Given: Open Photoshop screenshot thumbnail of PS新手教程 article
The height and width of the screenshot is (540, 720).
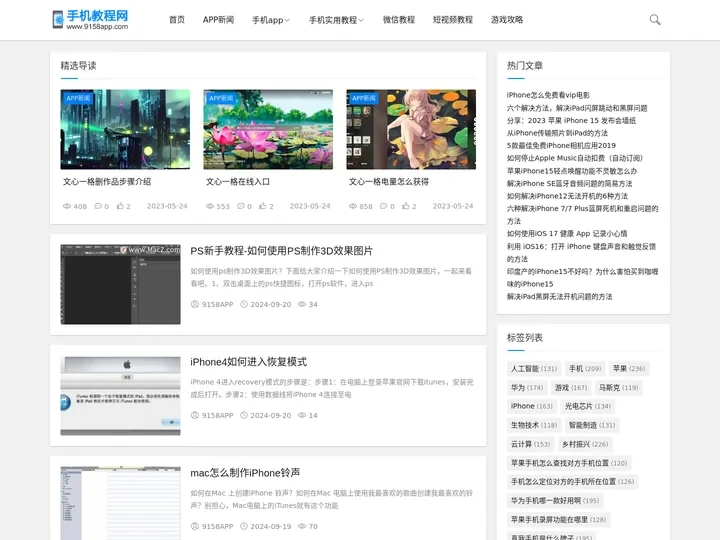Looking at the screenshot, I should [x=120, y=284].
